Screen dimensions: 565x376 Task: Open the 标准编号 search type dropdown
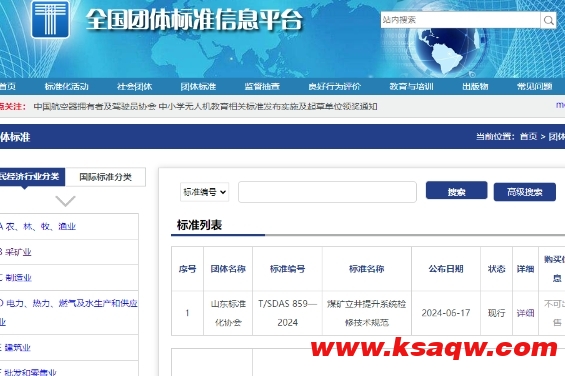click(x=204, y=192)
